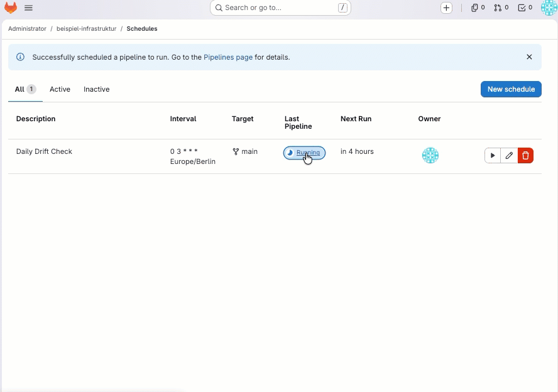Dismiss the success alert banner
The height and width of the screenshot is (392, 558).
pyautogui.click(x=529, y=57)
